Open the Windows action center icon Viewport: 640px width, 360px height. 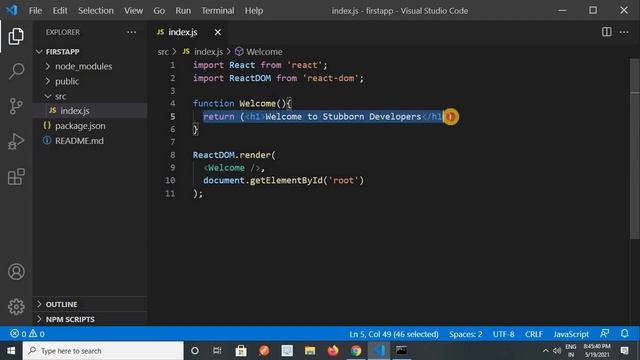pos(624,351)
